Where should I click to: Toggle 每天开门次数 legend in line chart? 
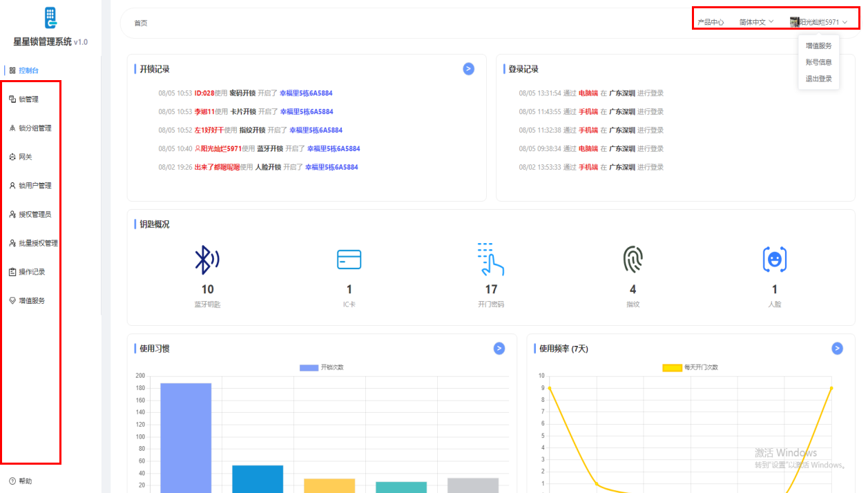point(690,367)
